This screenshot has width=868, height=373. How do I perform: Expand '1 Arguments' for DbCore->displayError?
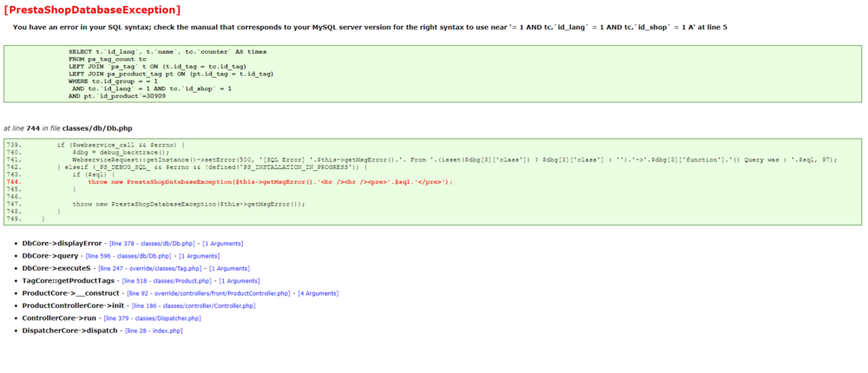pyautogui.click(x=222, y=244)
